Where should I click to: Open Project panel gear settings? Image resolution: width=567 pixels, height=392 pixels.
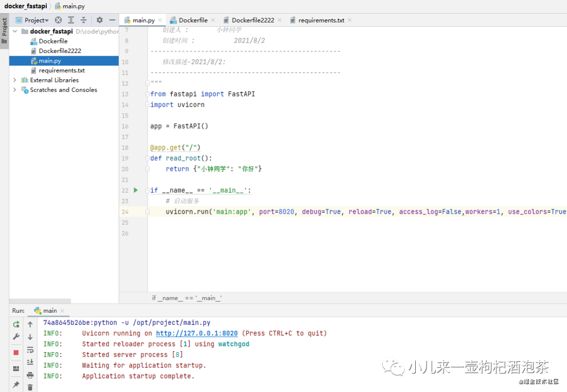99,20
